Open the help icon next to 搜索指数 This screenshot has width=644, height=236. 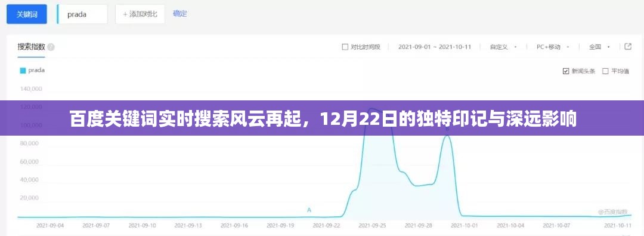click(x=51, y=47)
